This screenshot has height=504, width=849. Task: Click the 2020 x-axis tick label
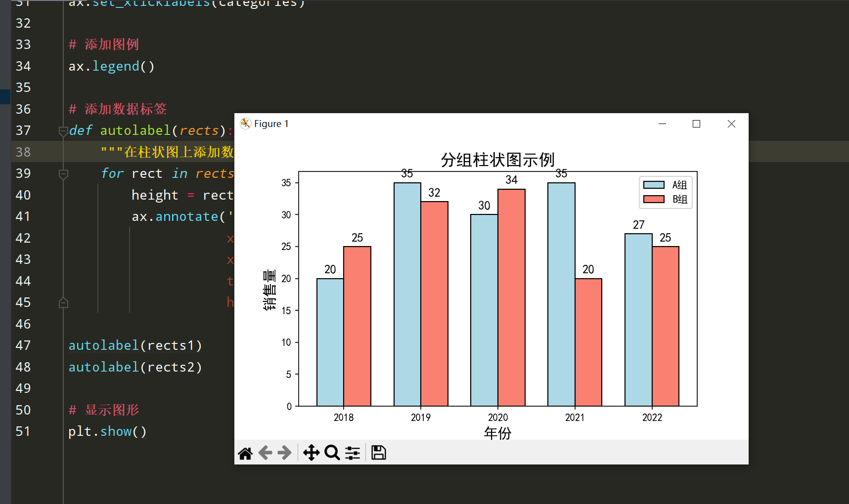[x=498, y=418]
